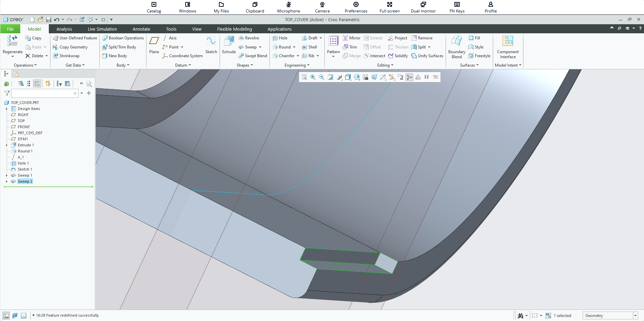Toggle the tree columns display button

pyautogui.click(x=37, y=83)
